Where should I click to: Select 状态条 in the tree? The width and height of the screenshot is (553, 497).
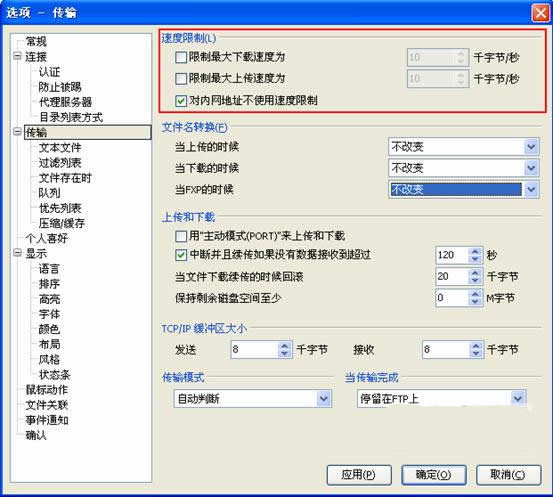point(55,375)
